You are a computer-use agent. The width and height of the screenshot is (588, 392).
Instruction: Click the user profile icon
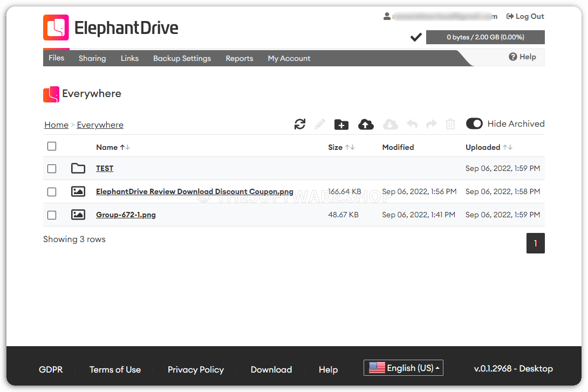pyautogui.click(x=387, y=17)
